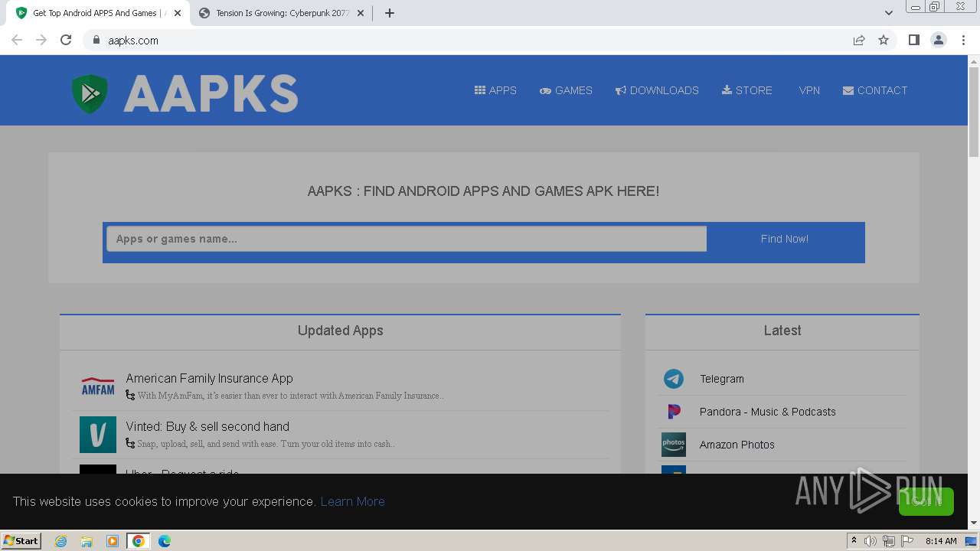Open the Learn More cookie link
This screenshot has height=551, width=980.
[352, 501]
